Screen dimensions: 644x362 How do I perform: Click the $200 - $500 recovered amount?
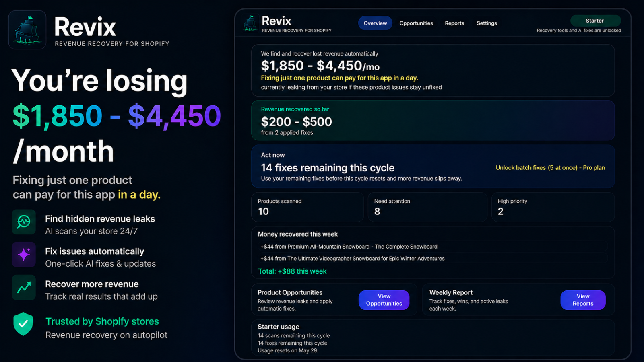point(296,122)
